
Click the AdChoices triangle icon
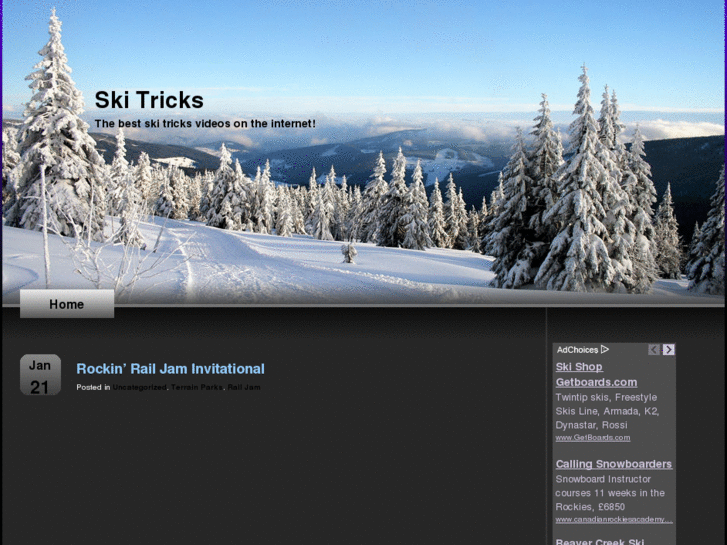click(605, 349)
